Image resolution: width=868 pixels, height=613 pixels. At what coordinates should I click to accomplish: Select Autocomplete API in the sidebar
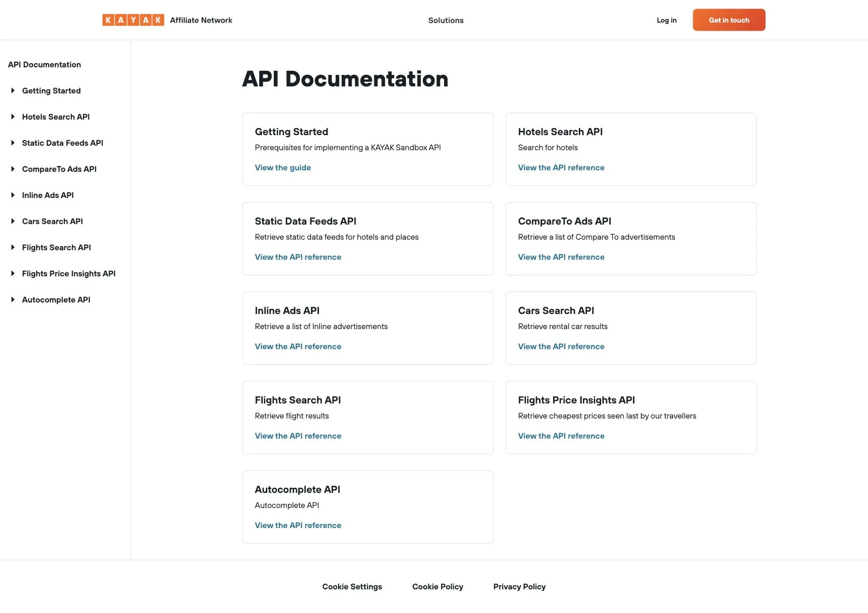click(x=56, y=299)
